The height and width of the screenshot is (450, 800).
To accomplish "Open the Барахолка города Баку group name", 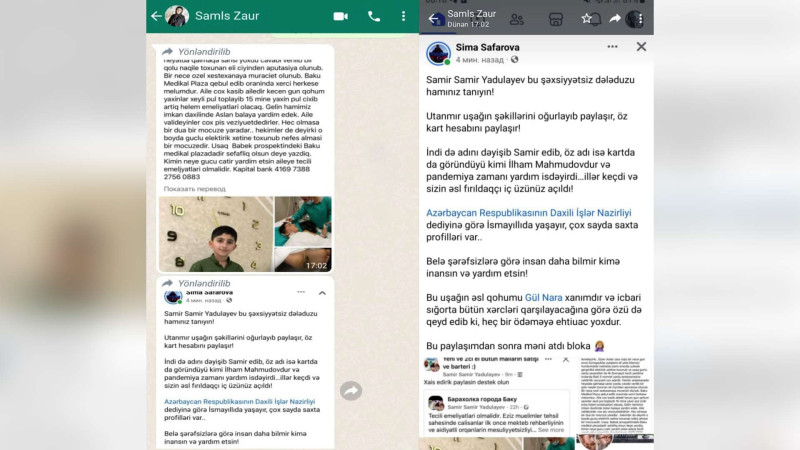I will click(x=482, y=399).
